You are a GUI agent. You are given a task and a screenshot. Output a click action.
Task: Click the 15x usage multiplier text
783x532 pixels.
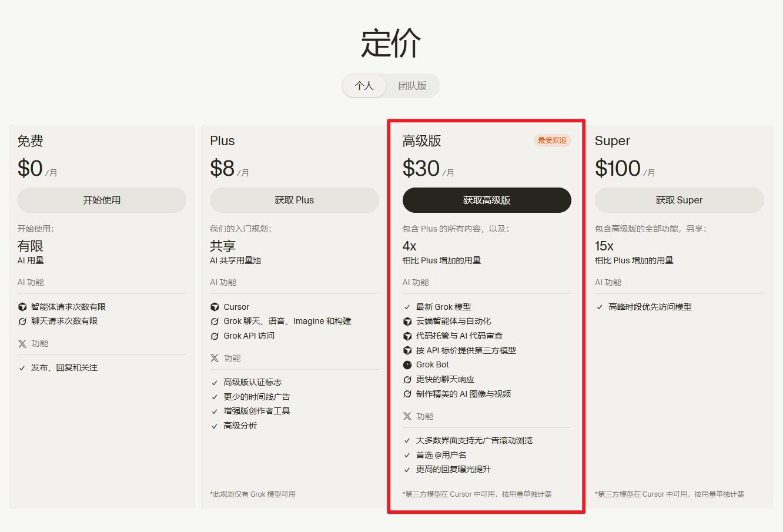(604, 246)
